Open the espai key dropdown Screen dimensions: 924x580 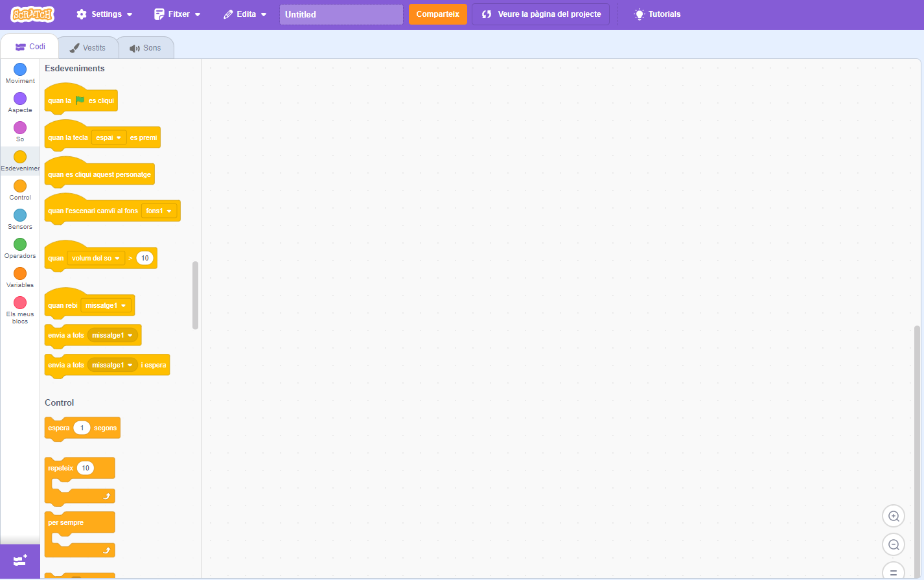coord(108,138)
